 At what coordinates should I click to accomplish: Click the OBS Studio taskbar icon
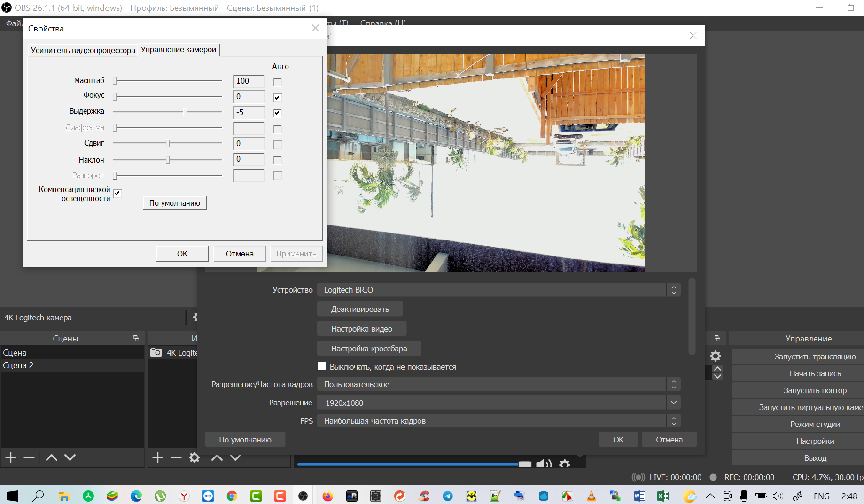click(x=304, y=496)
